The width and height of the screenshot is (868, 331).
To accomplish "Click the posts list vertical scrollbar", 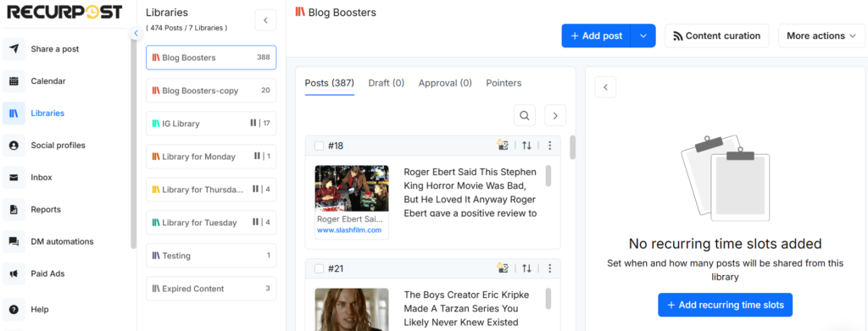I will point(572,147).
